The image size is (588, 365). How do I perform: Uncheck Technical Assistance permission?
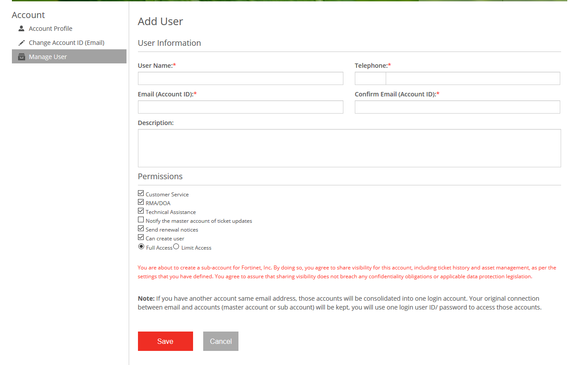pyautogui.click(x=141, y=210)
